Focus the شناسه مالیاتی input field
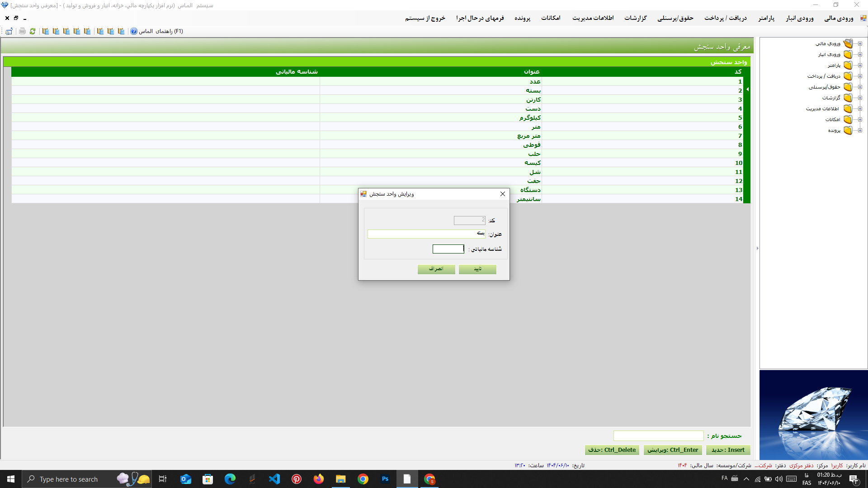868x488 pixels. coord(448,249)
